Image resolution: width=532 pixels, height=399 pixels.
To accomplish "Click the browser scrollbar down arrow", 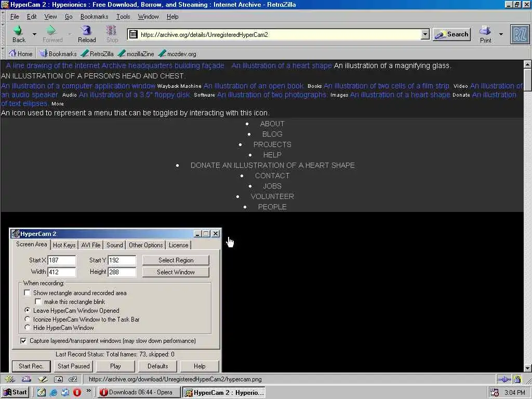I will coord(528,368).
